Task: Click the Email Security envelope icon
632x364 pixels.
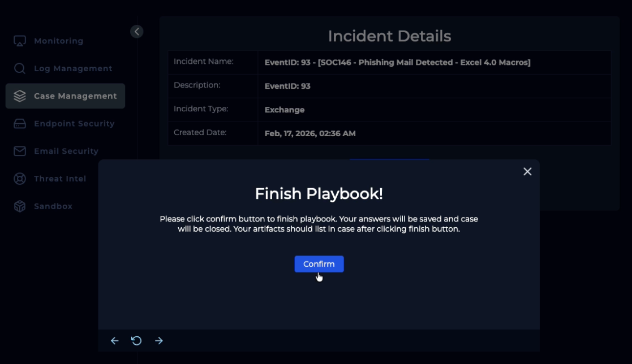Action: [x=20, y=151]
